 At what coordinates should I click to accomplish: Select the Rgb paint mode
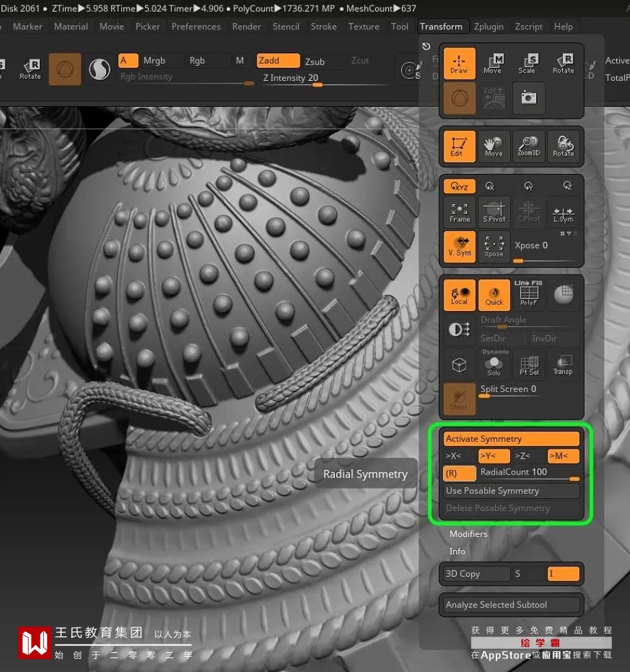pos(208,60)
